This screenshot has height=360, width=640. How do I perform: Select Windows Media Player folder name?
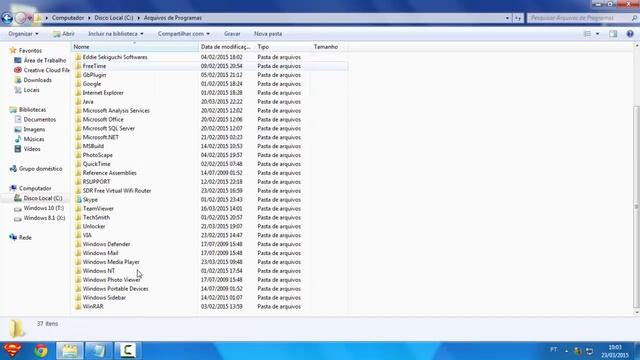click(x=111, y=262)
